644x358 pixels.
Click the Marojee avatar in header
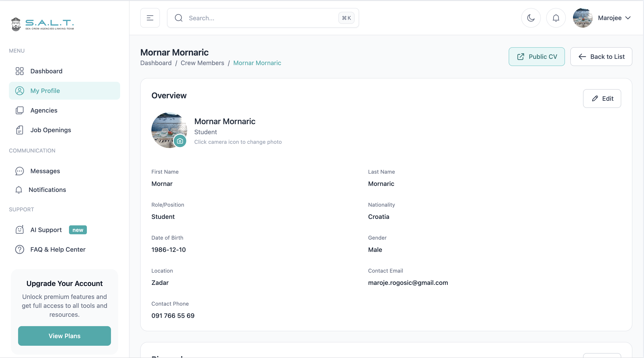coord(583,18)
